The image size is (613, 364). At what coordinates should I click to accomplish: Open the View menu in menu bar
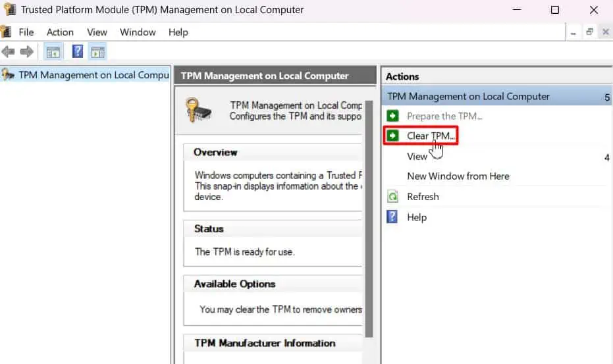click(97, 32)
